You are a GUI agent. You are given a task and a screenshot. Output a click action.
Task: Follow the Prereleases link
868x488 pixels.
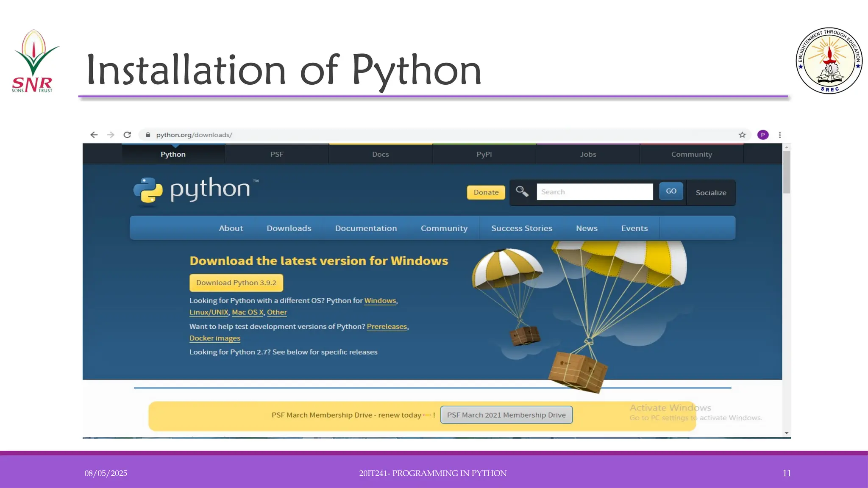tap(387, 327)
